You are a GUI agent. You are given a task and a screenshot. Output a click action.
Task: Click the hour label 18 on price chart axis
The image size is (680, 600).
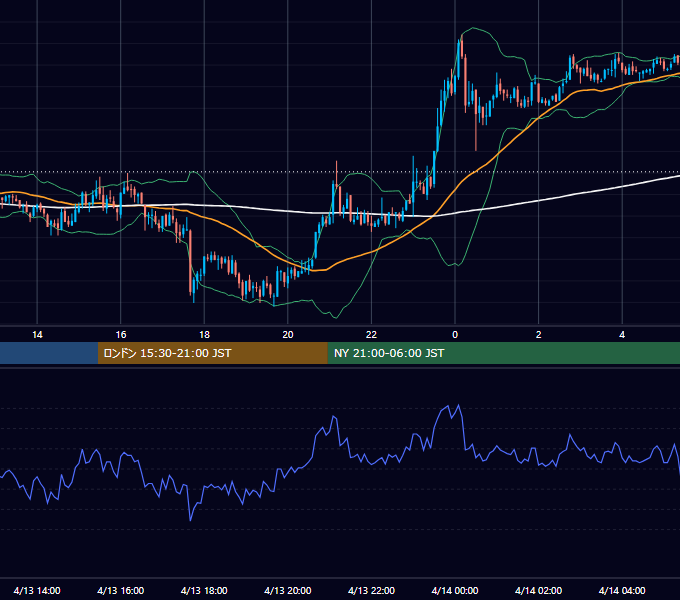204,335
